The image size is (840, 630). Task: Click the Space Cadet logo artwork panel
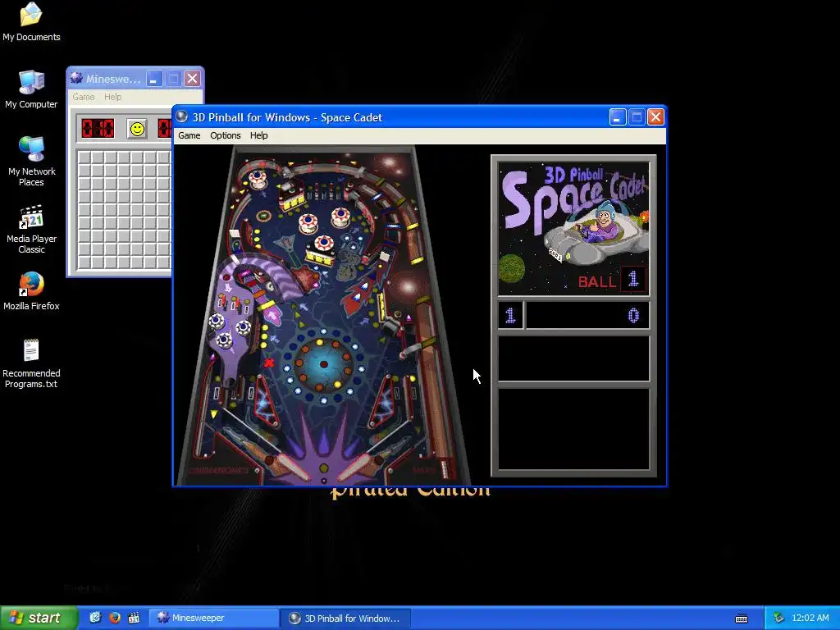click(573, 229)
